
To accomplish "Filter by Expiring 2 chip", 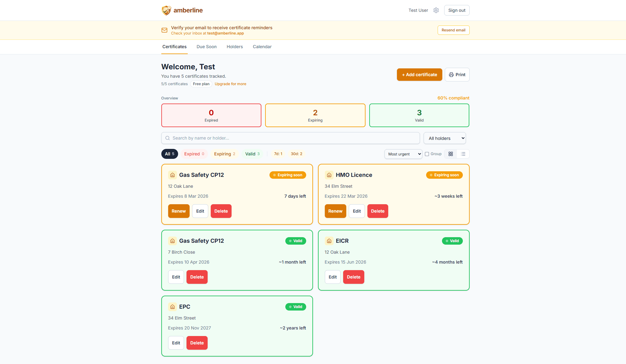I will point(224,154).
